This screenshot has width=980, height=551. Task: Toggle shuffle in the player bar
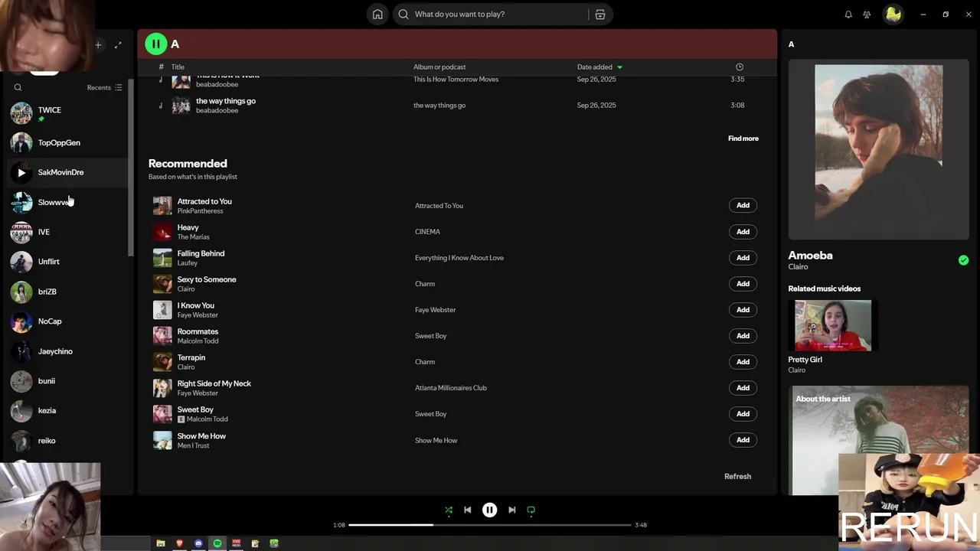[x=449, y=510]
